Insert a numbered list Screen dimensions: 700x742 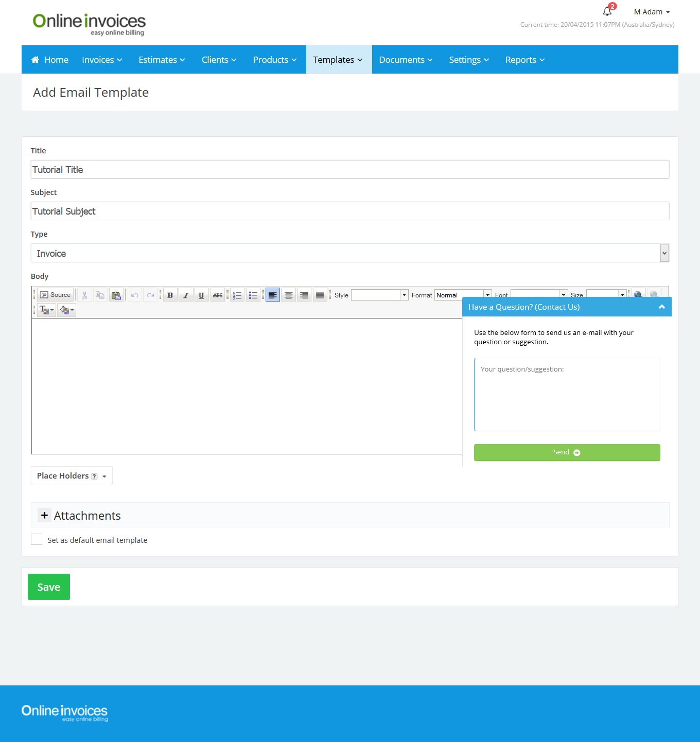coord(237,295)
